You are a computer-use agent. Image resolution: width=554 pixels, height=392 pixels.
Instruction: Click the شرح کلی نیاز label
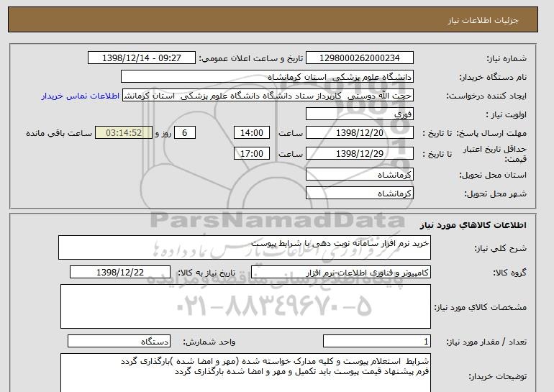click(x=500, y=248)
